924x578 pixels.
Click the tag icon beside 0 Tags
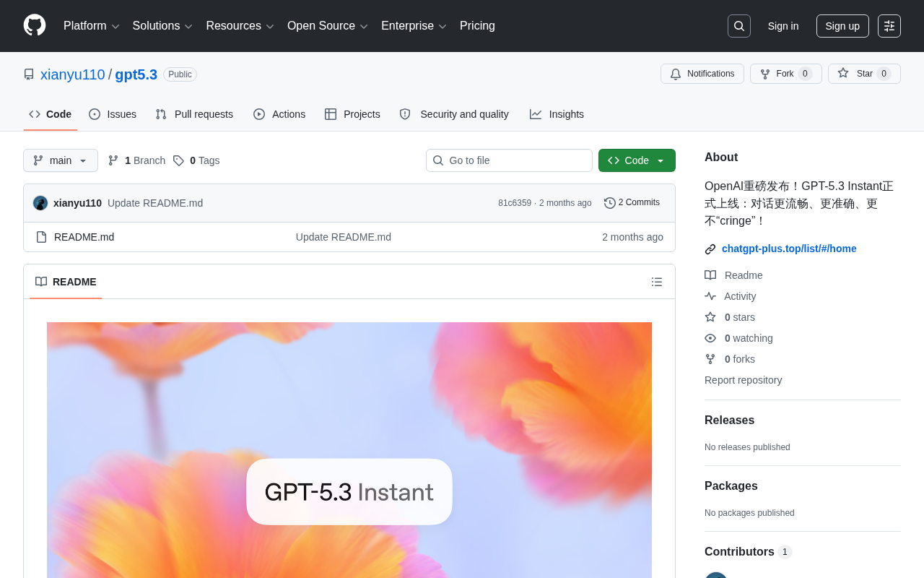pyautogui.click(x=178, y=160)
